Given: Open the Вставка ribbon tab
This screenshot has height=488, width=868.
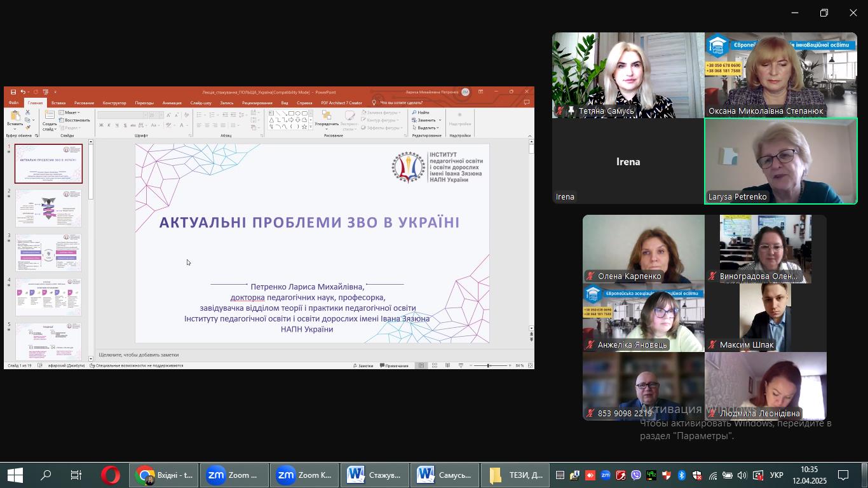Looking at the screenshot, I should [x=58, y=102].
